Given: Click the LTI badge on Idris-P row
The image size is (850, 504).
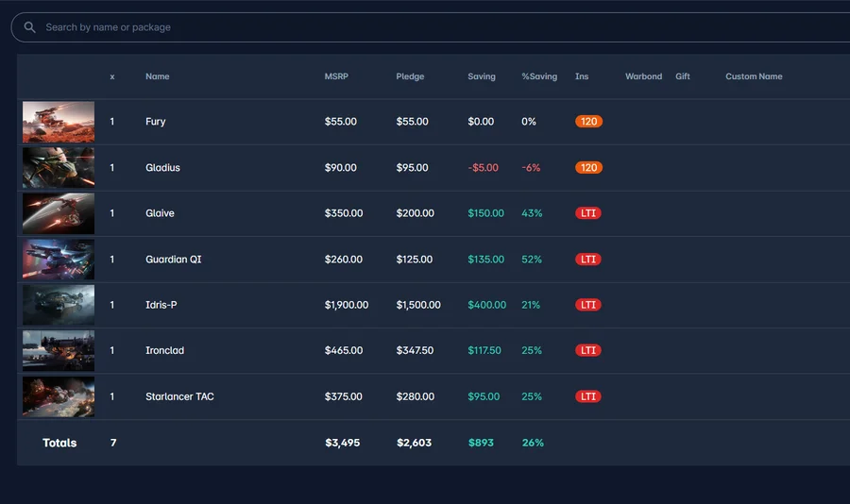Looking at the screenshot, I should point(588,305).
